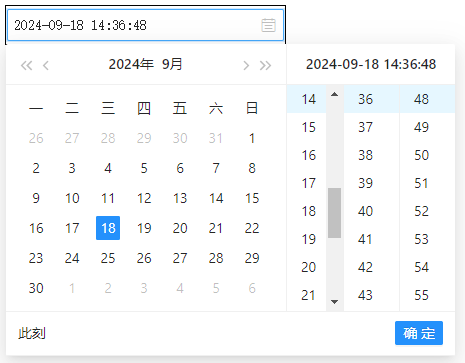Screen dimensions: 465x363
Task: Click the hour list scroll-up arrow
Action: (335, 94)
